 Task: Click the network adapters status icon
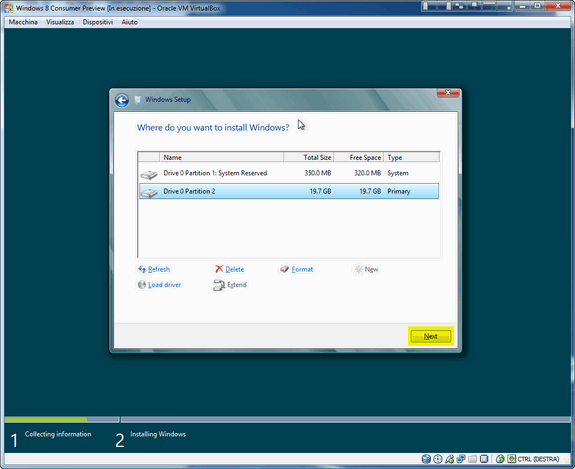click(x=461, y=459)
